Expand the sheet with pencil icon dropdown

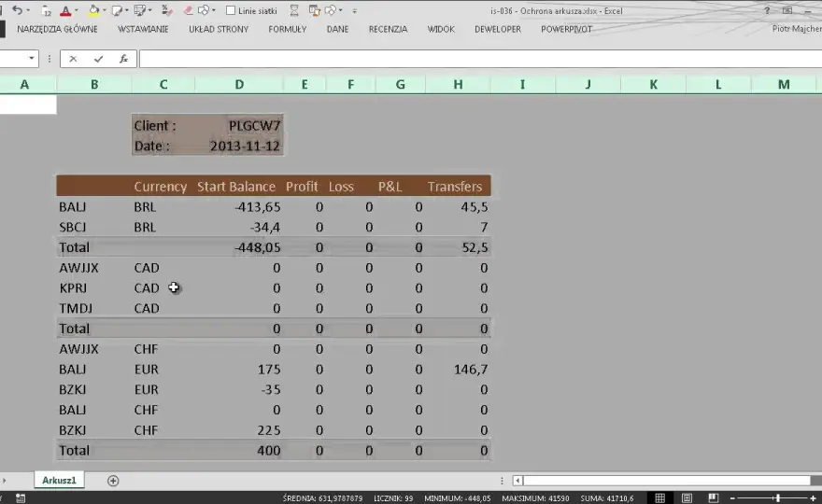click(x=127, y=10)
